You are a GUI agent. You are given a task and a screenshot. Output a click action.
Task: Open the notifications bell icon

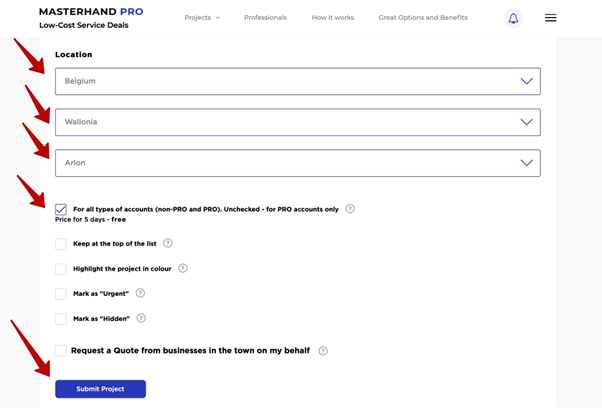coord(513,18)
